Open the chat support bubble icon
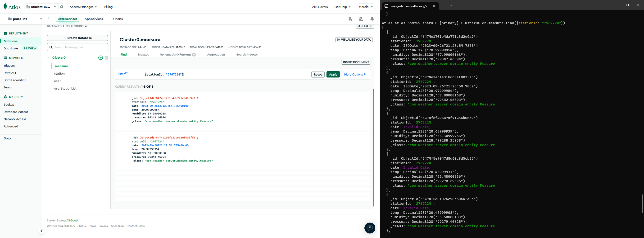This screenshot has height=238, width=644. [x=369, y=228]
